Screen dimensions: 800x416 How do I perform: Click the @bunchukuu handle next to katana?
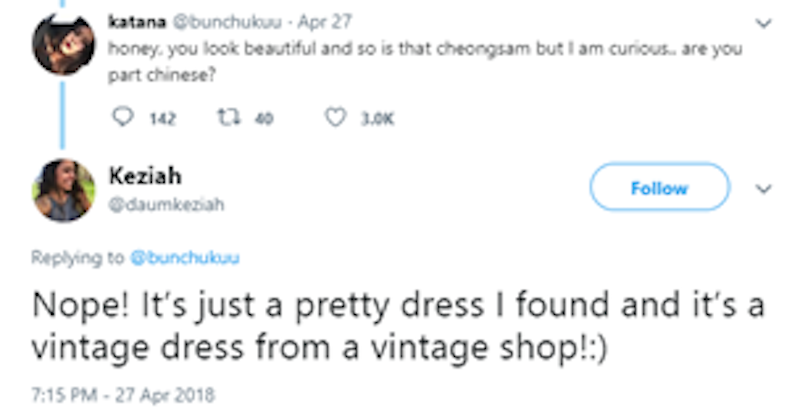click(x=227, y=22)
